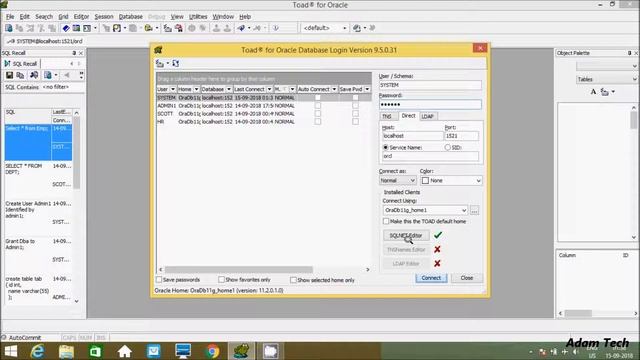
Task: Open the Color None dropdown
Action: [x=451, y=180]
